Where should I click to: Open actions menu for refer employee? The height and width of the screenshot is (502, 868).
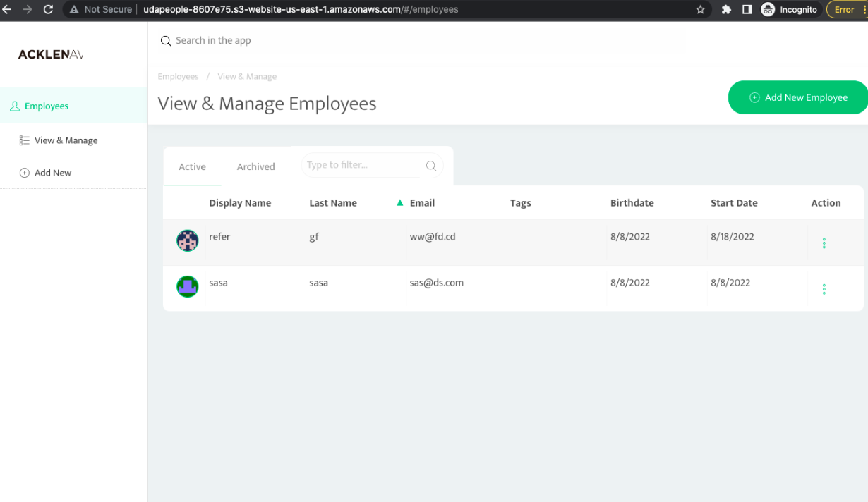(824, 243)
